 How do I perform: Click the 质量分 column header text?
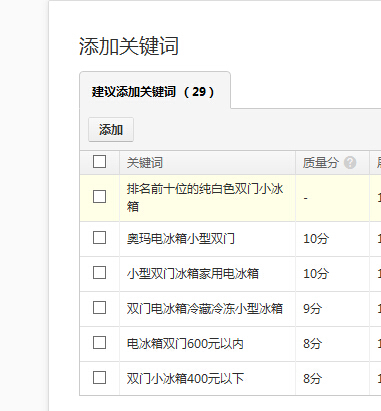(320, 163)
